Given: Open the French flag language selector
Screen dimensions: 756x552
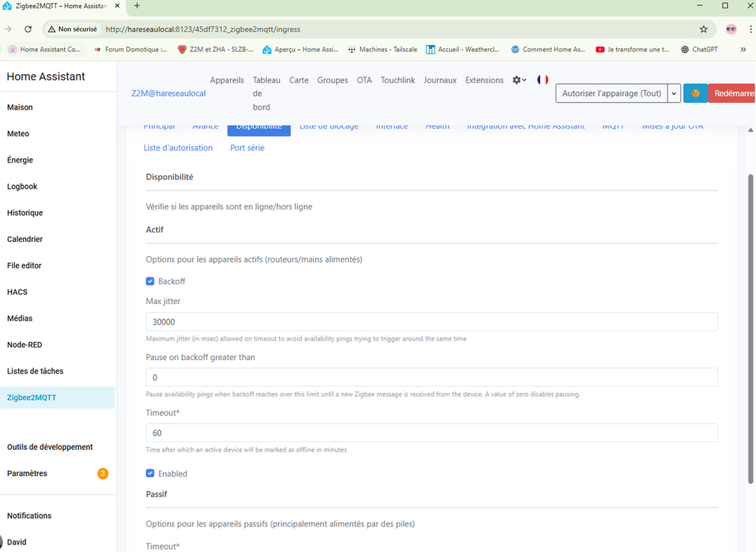Looking at the screenshot, I should (542, 79).
